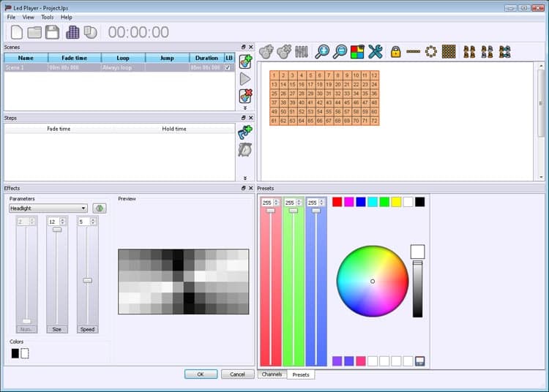Toggle the LB checkbox for Scene 1
Screen dimensions: 549x392
coord(228,67)
